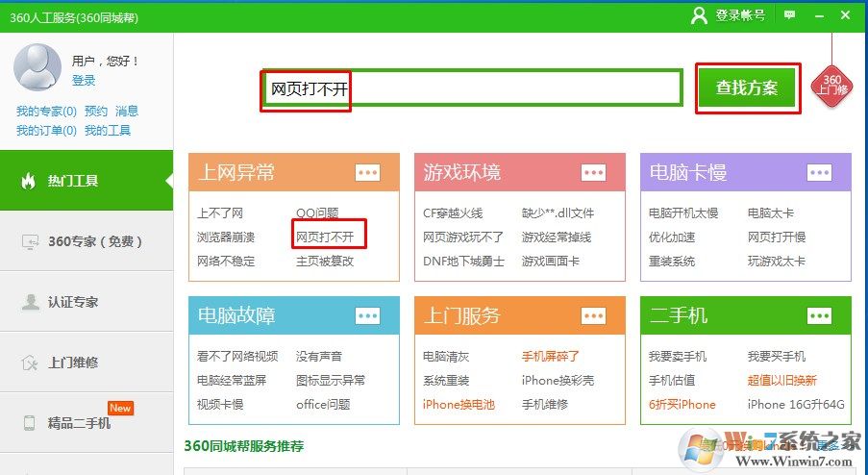868x475 pixels.
Task: Go to 上门维修 sidebar tab
Action: 87,362
